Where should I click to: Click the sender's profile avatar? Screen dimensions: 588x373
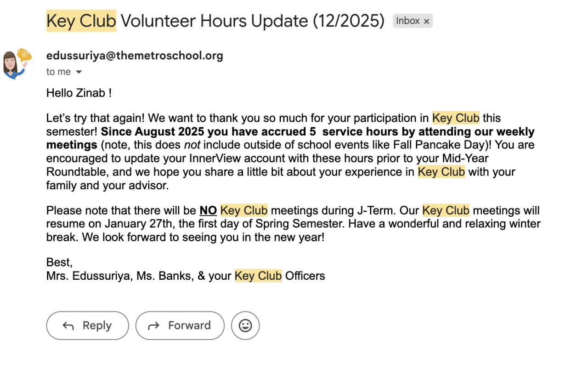click(x=17, y=64)
